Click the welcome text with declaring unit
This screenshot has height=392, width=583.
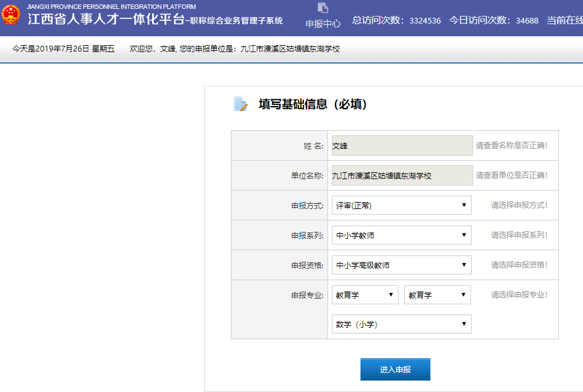235,49
